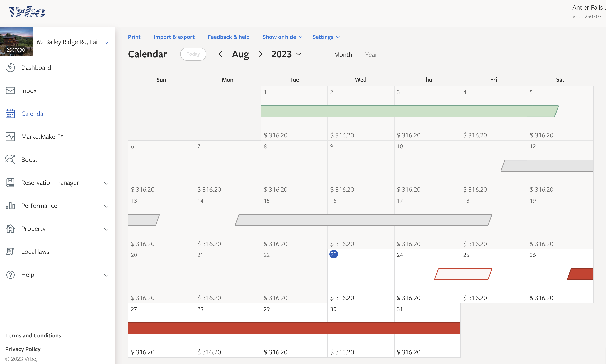Click the Property house icon
Image resolution: width=606 pixels, height=364 pixels.
point(10,229)
